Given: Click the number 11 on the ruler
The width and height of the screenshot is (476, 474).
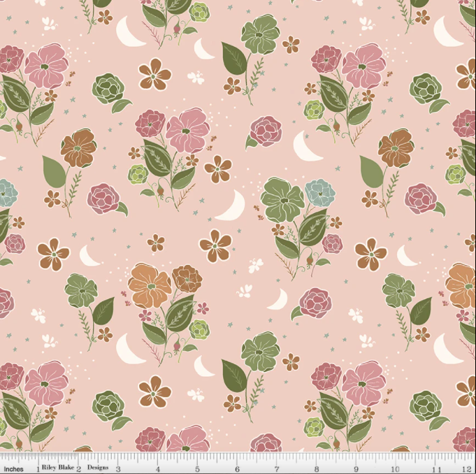Looking at the screenshot, I should 438,468.
